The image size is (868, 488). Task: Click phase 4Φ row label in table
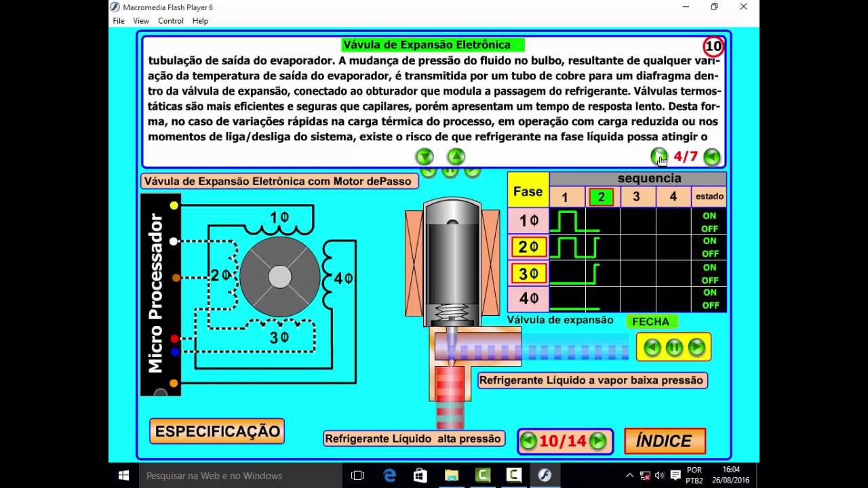(x=528, y=299)
